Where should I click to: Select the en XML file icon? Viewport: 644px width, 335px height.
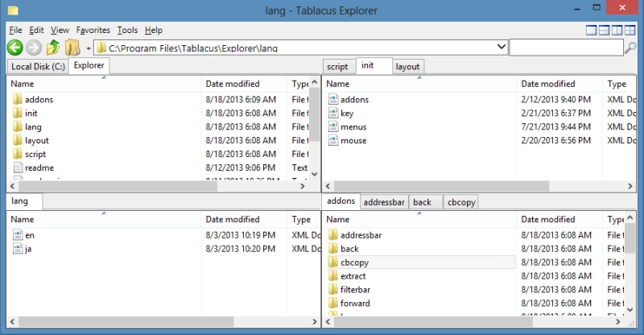(18, 234)
